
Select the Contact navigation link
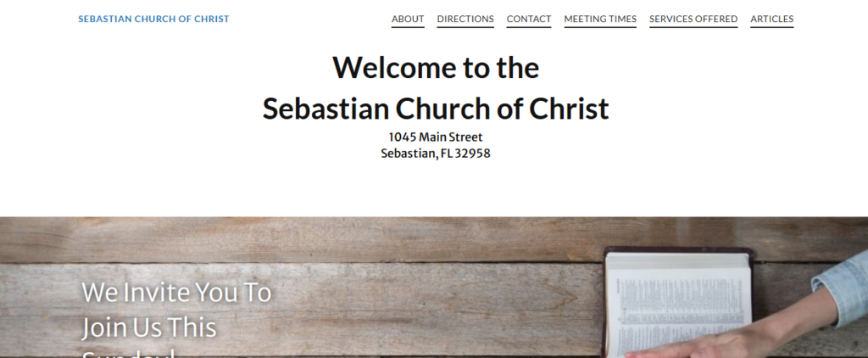tap(529, 19)
